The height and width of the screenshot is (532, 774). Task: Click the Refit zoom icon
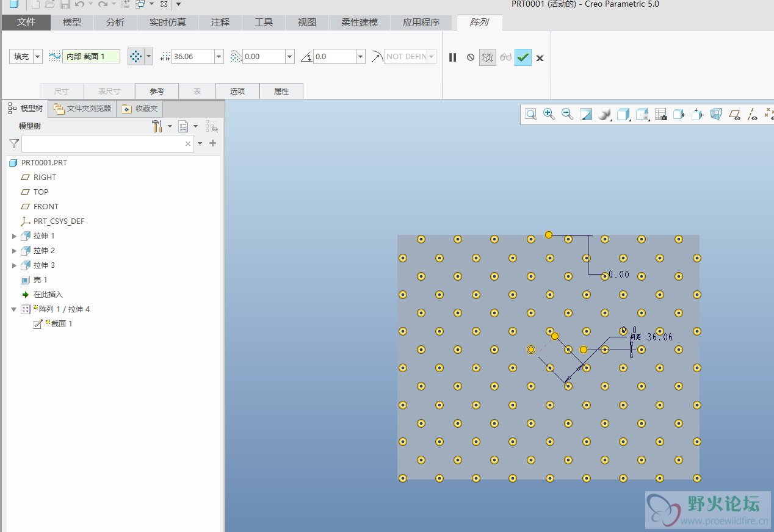[x=531, y=114]
